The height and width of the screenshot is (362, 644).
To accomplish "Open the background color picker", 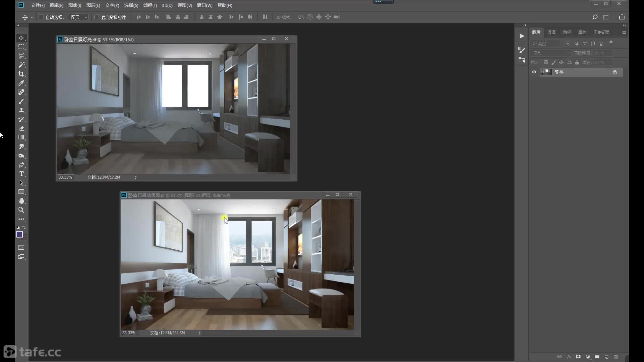I will pyautogui.click(x=24, y=239).
